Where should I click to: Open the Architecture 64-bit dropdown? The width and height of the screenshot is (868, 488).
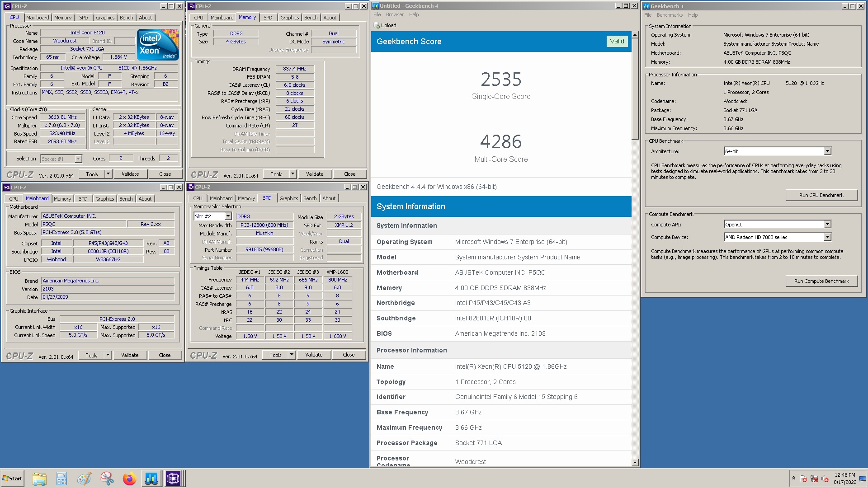(827, 151)
